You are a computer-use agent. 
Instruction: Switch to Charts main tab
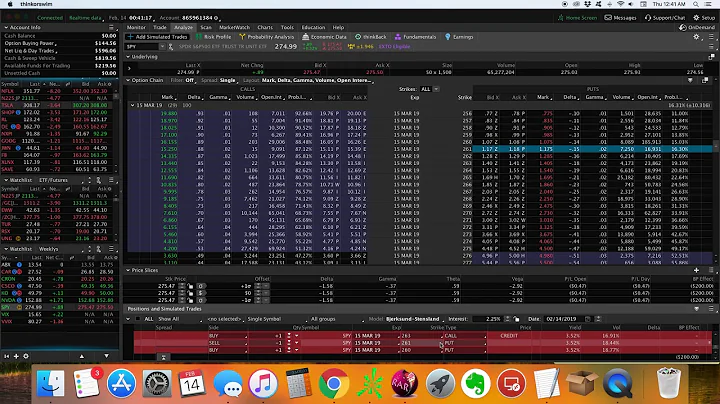(265, 27)
